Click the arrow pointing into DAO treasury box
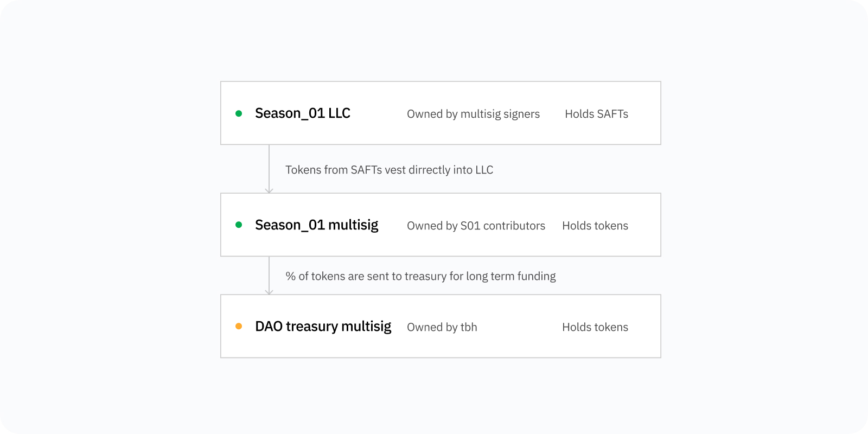The width and height of the screenshot is (868, 434). [269, 292]
